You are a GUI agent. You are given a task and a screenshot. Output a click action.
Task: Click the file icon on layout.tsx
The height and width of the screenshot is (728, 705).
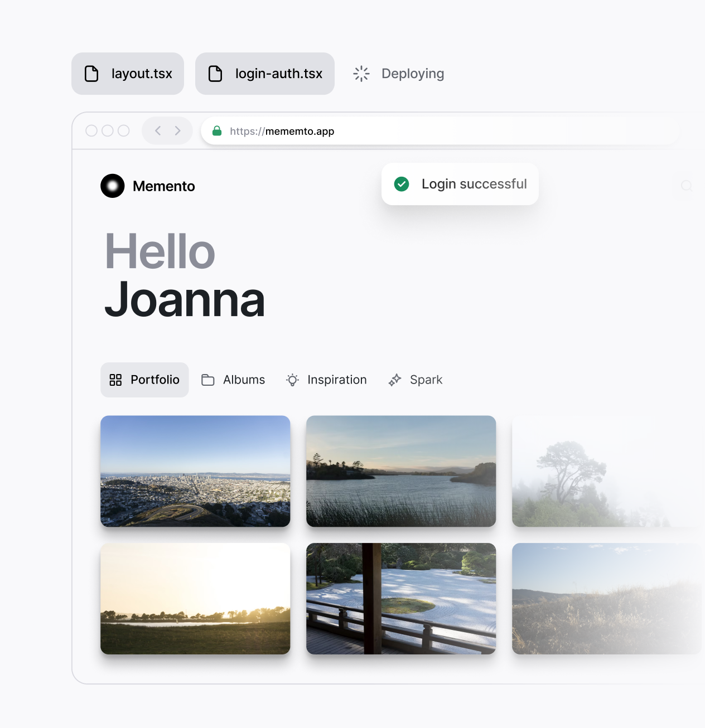(x=91, y=74)
